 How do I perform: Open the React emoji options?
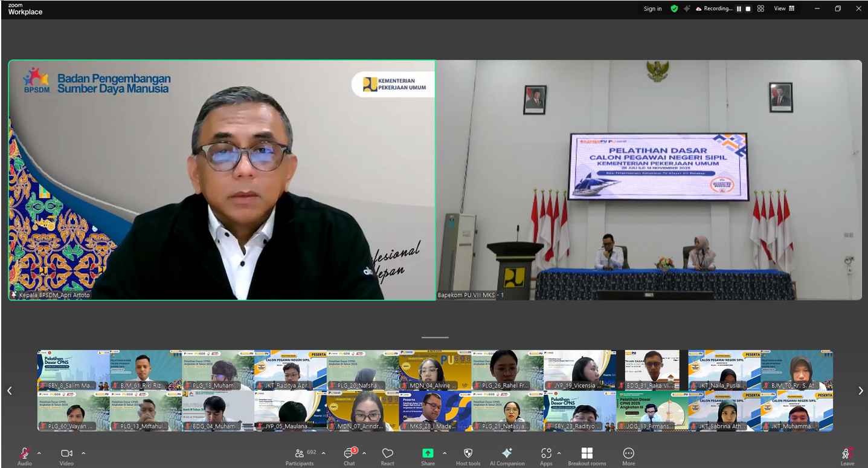point(388,457)
